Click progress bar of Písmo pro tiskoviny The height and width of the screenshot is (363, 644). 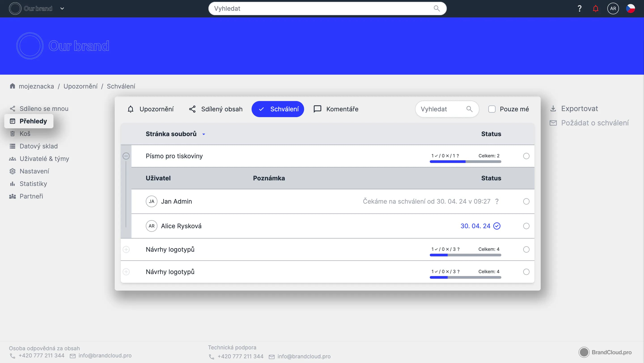tap(465, 162)
